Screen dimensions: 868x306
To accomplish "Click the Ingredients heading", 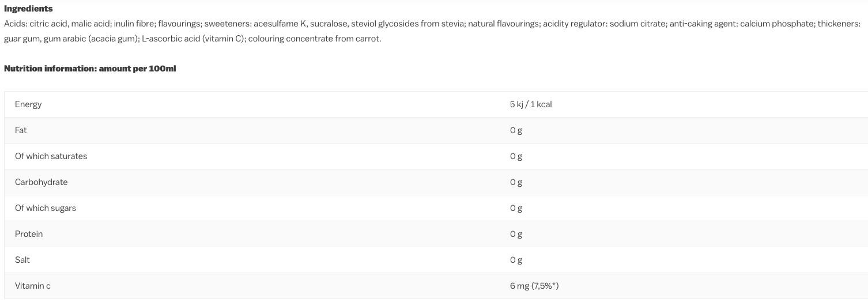I will (x=28, y=9).
